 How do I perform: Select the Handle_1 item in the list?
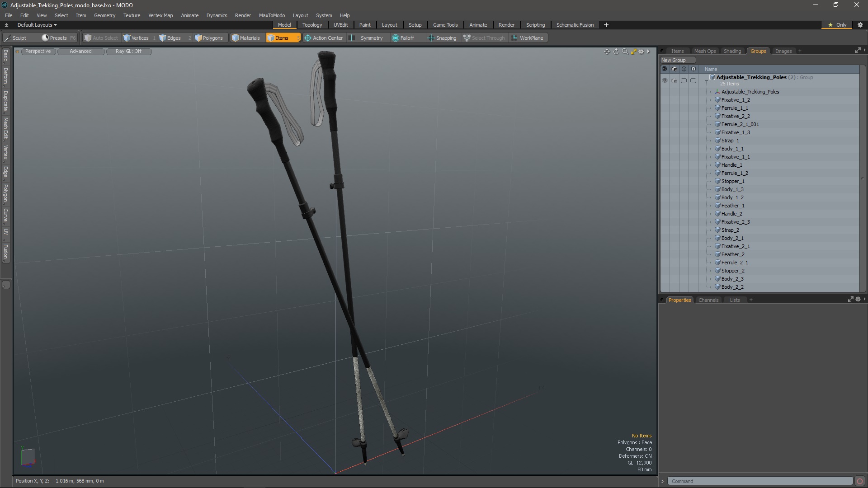tap(731, 165)
